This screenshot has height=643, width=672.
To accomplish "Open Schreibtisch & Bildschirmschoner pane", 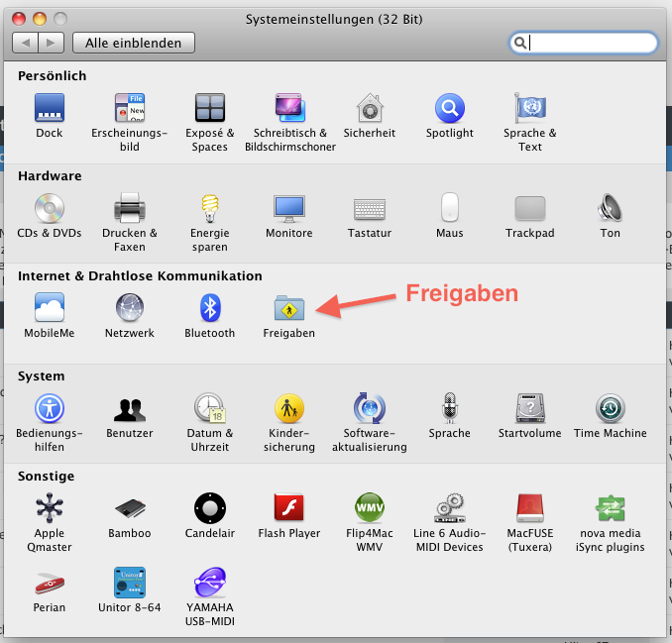I will click(x=289, y=108).
